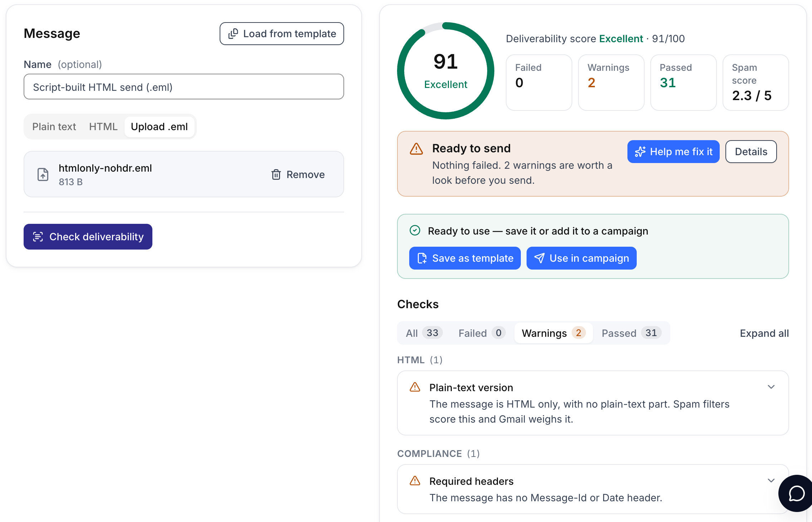Open the Spam score 2.3 / 5 card
Viewport: 812px width, 522px height.
(755, 83)
